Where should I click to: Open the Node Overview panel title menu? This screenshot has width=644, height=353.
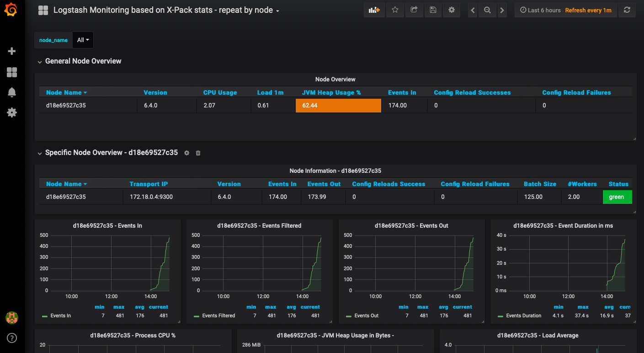335,79
